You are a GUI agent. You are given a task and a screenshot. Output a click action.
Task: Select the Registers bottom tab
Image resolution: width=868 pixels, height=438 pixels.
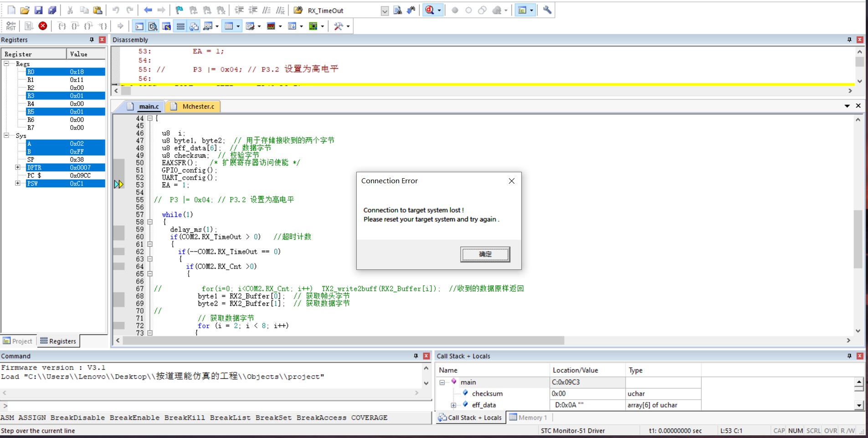(58, 341)
